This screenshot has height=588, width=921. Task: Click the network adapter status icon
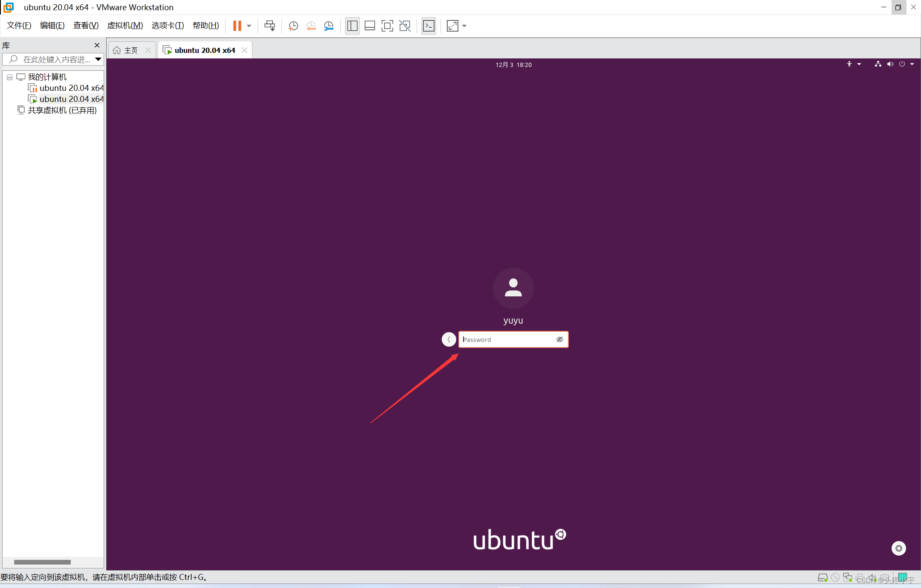(848, 577)
